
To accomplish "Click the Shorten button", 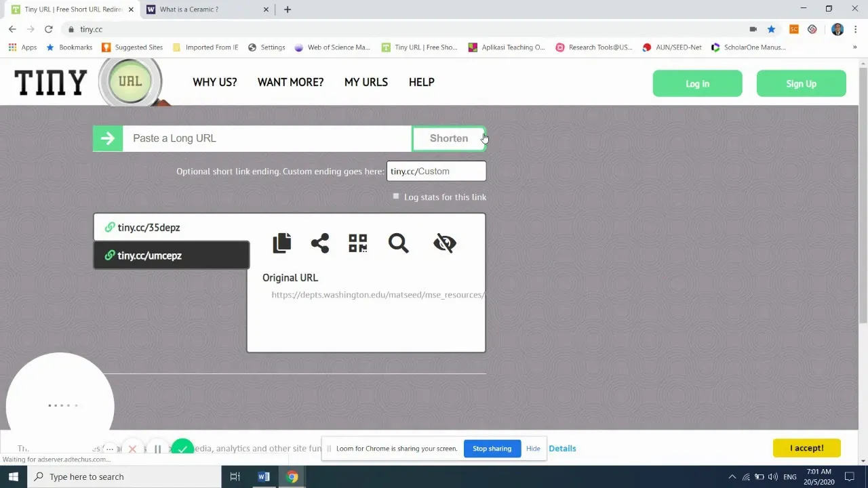I will [449, 138].
